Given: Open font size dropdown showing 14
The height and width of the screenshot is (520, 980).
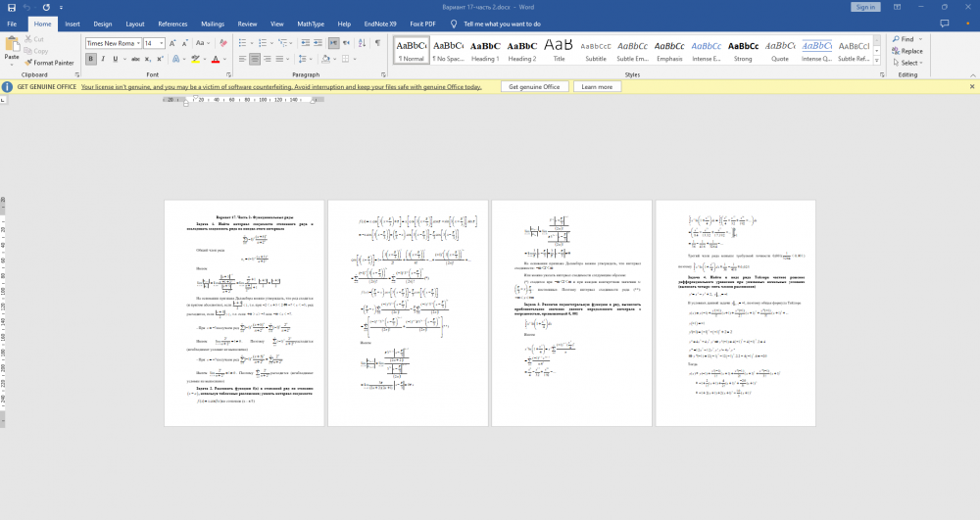Looking at the screenshot, I should pyautogui.click(x=162, y=43).
